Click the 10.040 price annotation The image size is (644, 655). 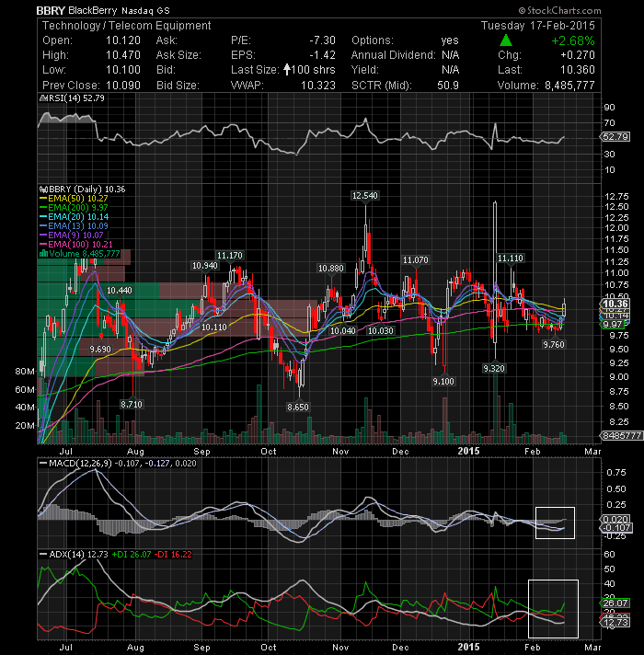tap(342, 331)
